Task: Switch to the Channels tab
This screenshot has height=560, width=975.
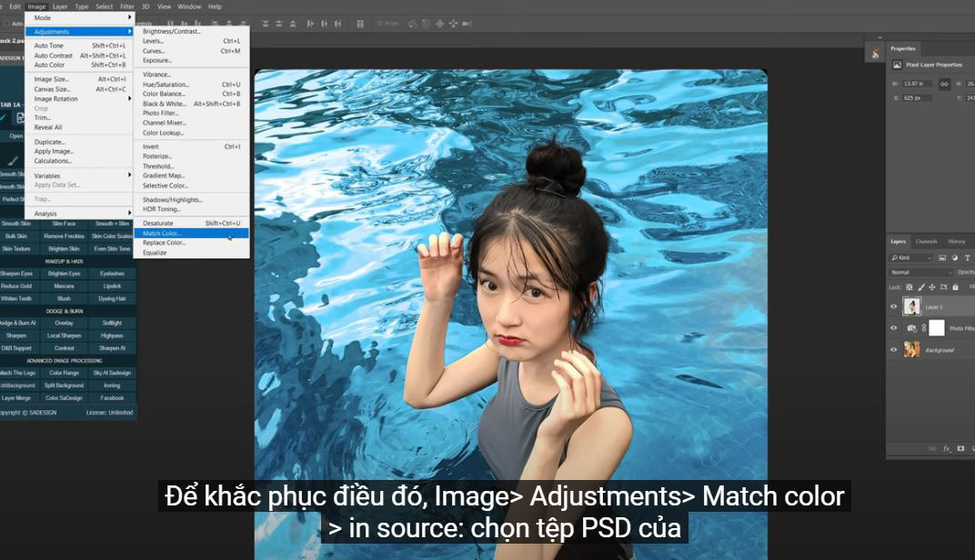Action: point(926,241)
